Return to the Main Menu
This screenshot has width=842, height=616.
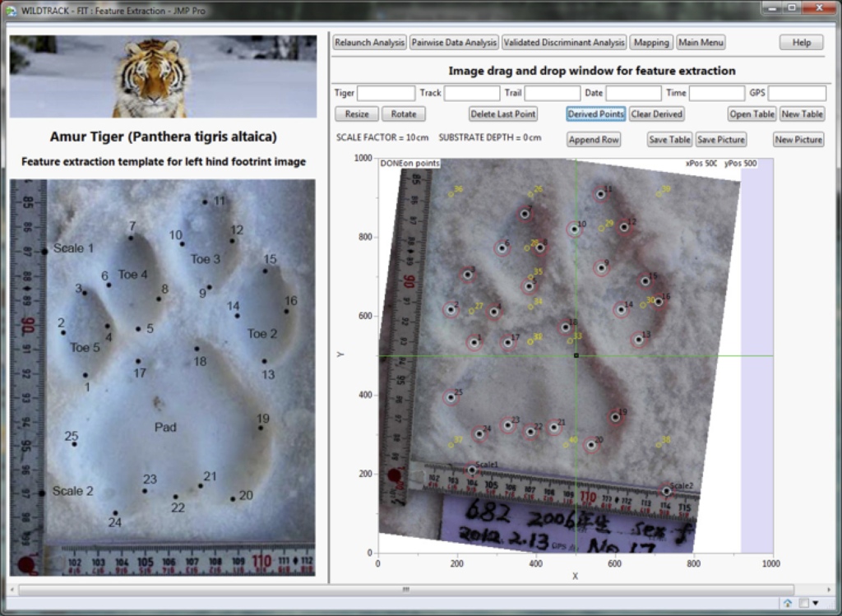pyautogui.click(x=701, y=43)
